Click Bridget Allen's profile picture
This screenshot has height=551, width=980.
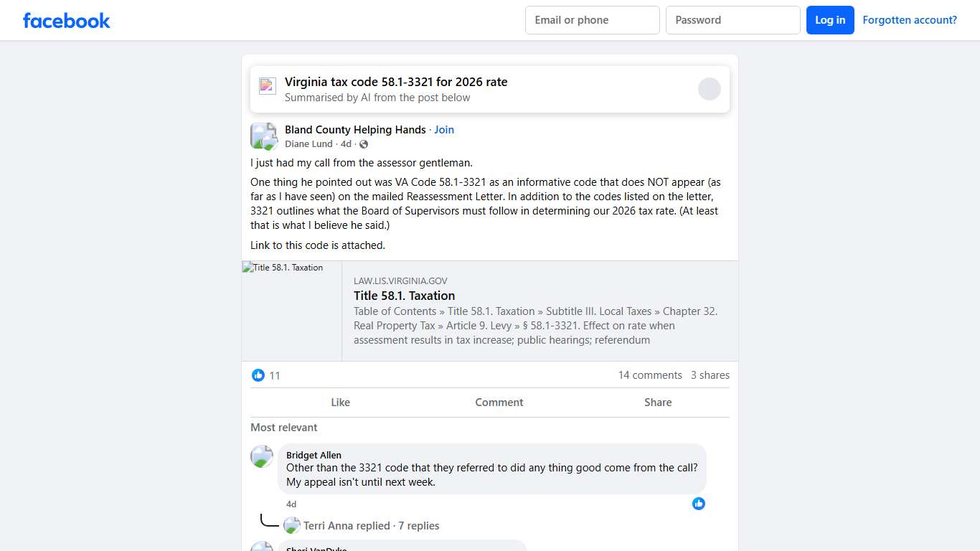(262, 456)
